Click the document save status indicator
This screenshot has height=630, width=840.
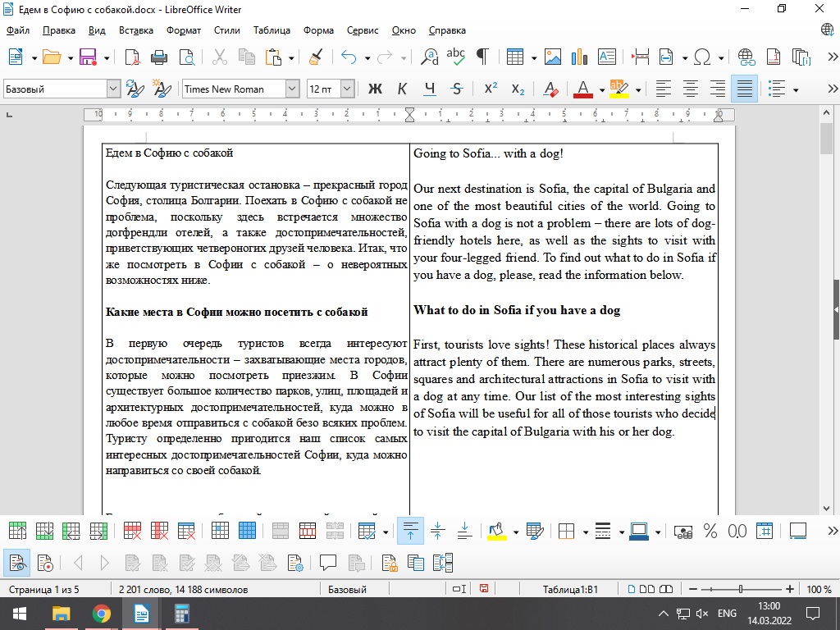(x=484, y=589)
